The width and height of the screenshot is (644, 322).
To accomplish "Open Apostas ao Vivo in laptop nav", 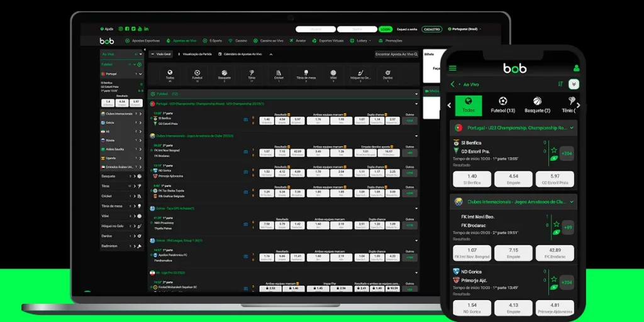I will (x=182, y=41).
